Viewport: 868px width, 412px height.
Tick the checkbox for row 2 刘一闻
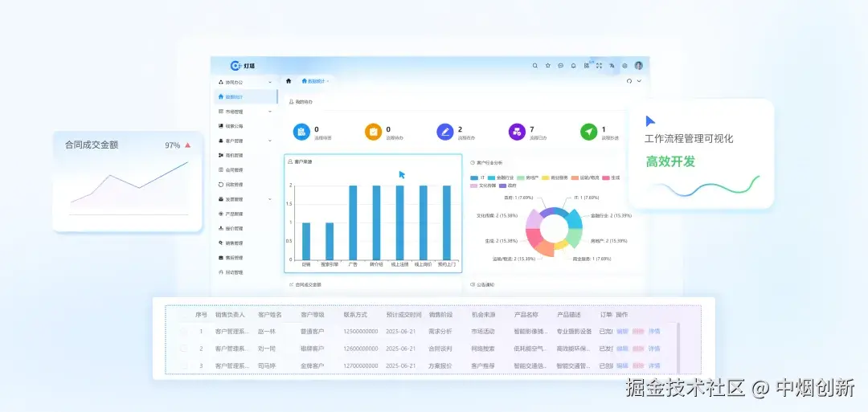tap(184, 349)
